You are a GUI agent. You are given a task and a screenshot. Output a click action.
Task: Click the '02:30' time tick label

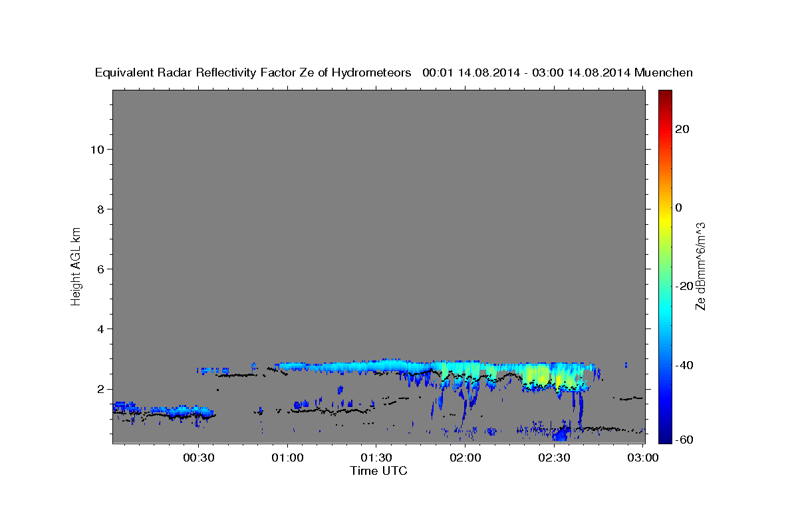tap(554, 458)
